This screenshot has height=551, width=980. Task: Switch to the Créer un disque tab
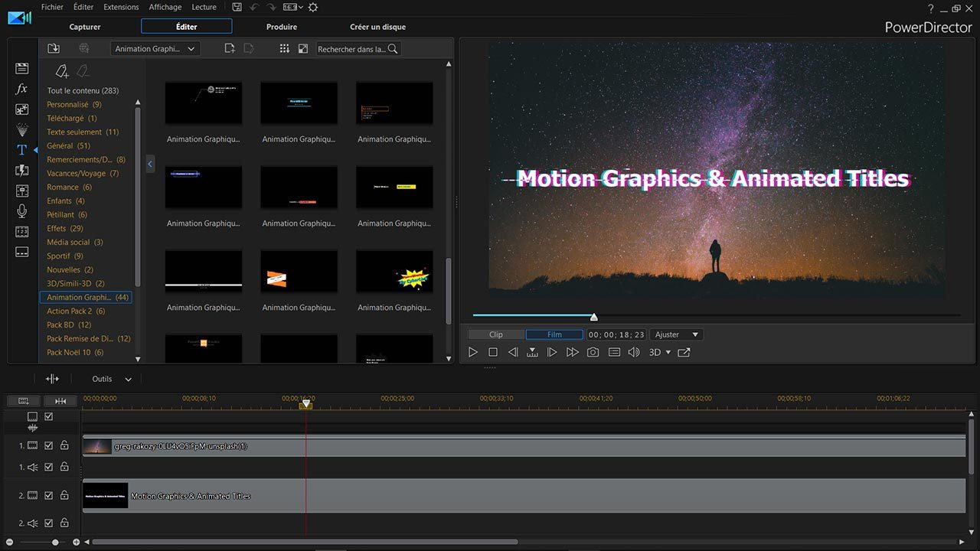point(378,27)
